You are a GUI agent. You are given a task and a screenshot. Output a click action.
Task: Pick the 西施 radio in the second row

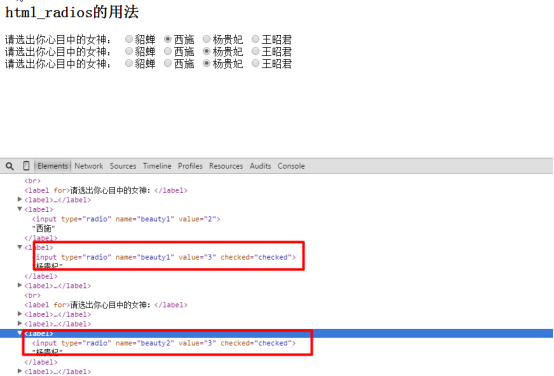coord(168,51)
